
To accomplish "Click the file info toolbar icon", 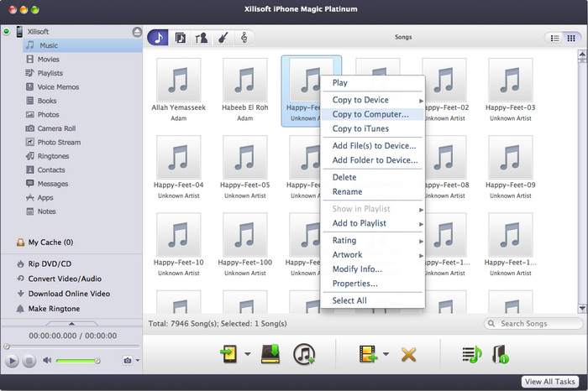I will pos(501,354).
